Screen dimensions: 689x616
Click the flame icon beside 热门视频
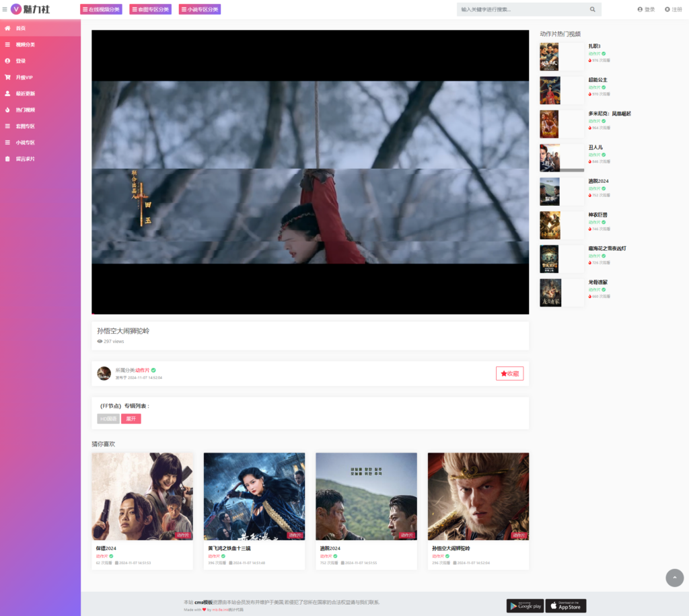(7, 110)
